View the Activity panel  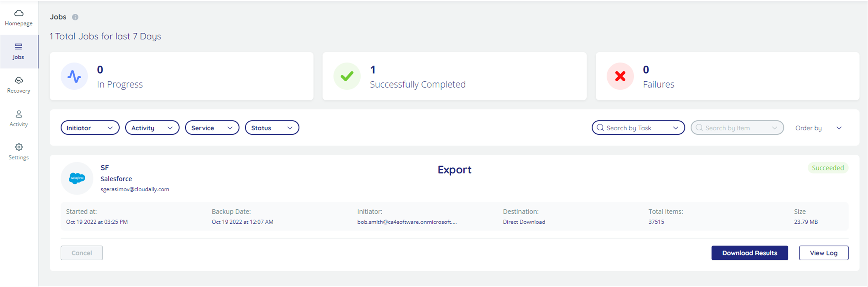pos(18,118)
